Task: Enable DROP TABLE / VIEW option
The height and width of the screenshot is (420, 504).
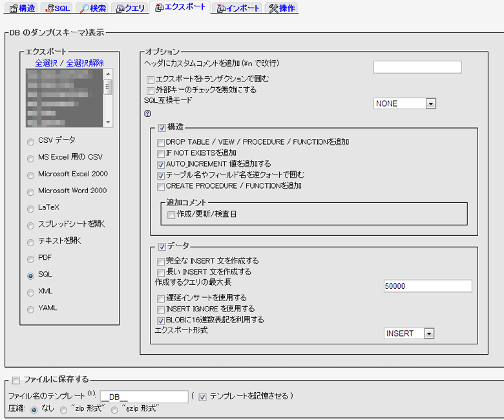Action: point(161,142)
